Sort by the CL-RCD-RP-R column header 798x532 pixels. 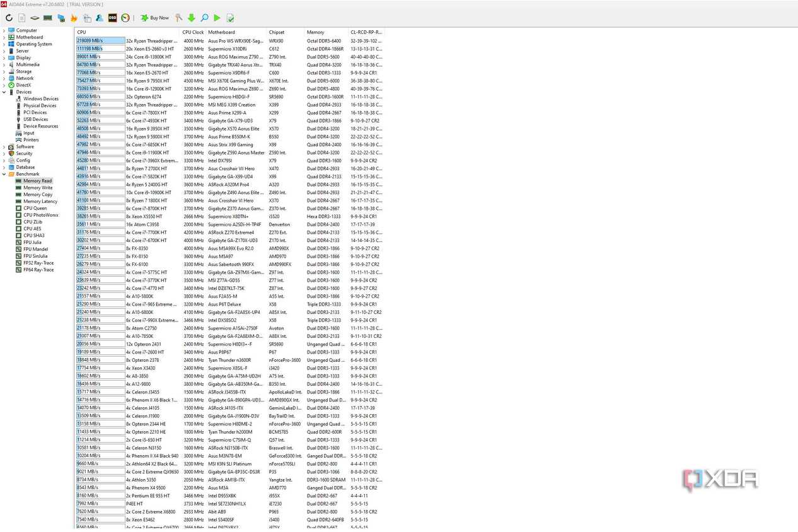tap(366, 32)
